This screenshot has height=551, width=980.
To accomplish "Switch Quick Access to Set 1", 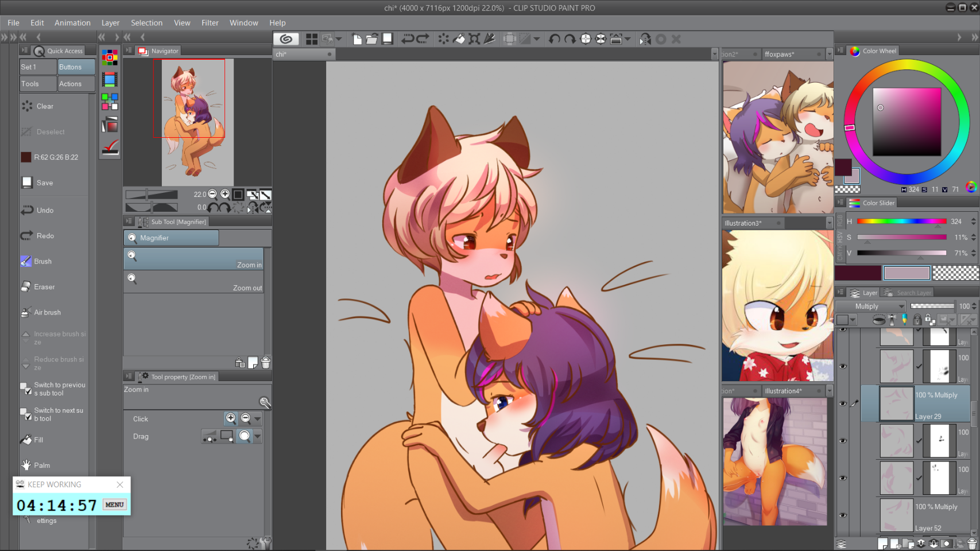I will pos(38,67).
